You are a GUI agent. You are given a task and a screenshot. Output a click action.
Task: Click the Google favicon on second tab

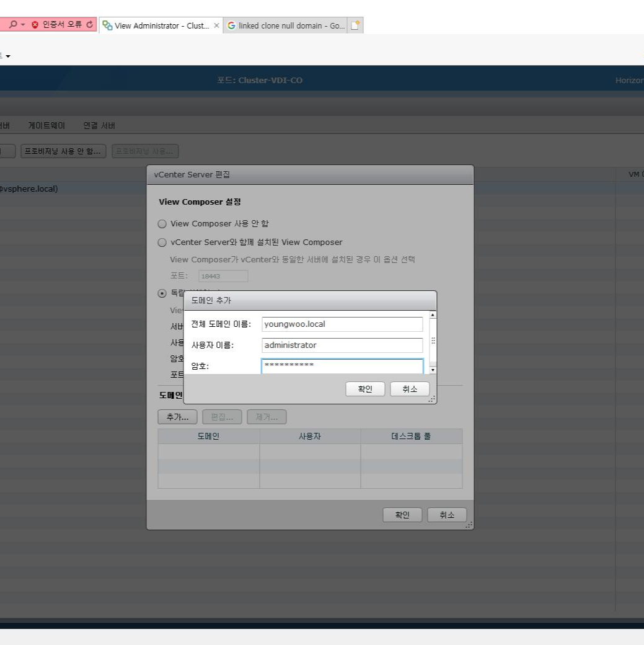pos(232,25)
